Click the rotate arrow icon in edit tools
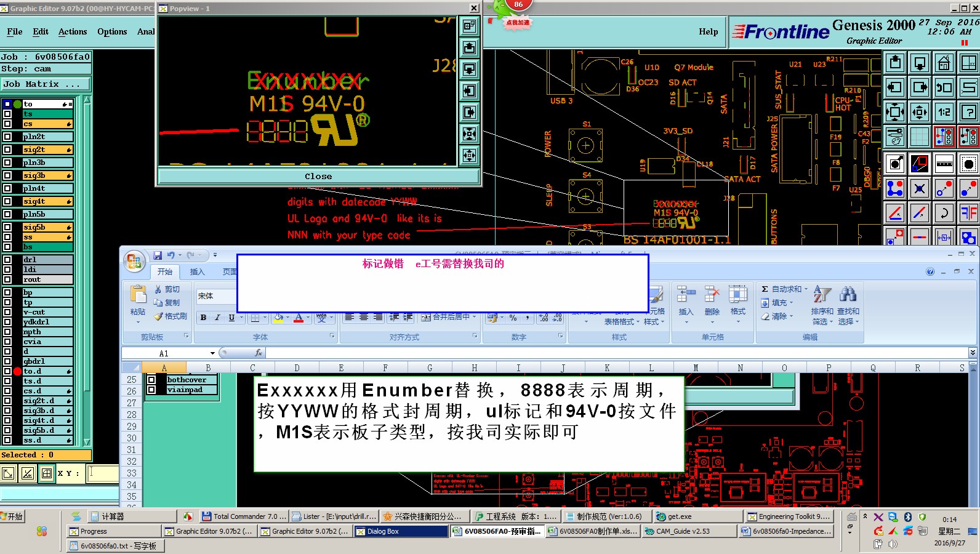Image resolution: width=980 pixels, height=554 pixels. click(x=944, y=213)
